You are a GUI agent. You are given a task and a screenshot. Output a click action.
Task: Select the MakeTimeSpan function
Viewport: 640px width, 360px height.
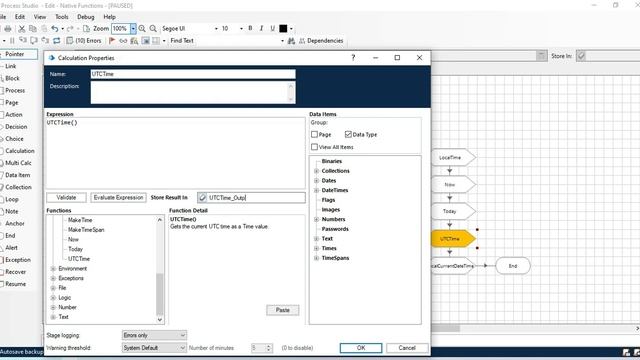86,230
